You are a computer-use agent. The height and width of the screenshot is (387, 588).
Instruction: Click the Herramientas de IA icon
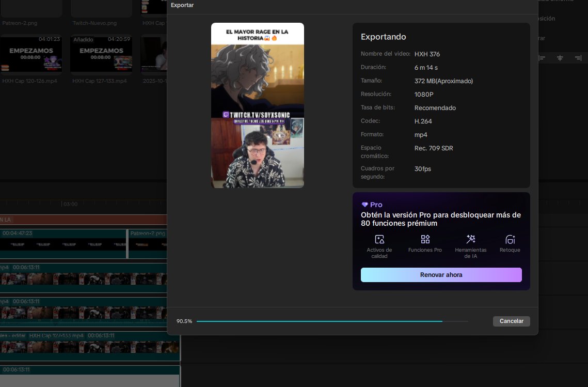point(471,239)
